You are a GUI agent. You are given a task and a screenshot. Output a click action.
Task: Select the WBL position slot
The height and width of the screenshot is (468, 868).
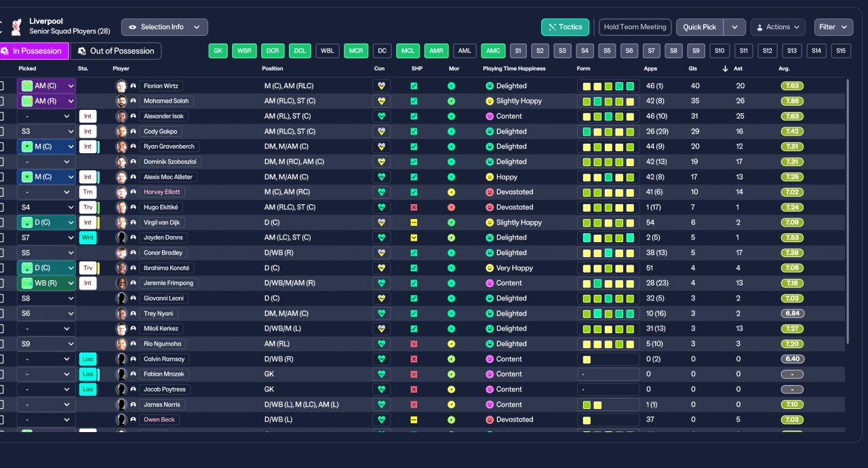pyautogui.click(x=328, y=51)
